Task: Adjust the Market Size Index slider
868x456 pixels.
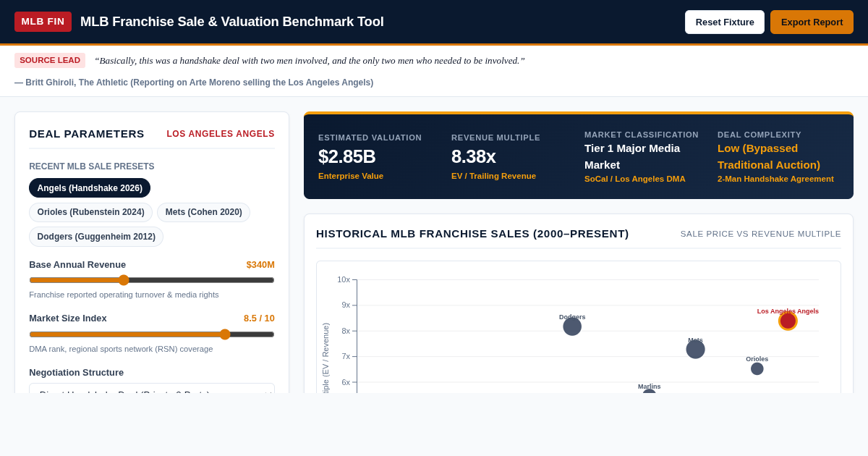Action: (152, 334)
